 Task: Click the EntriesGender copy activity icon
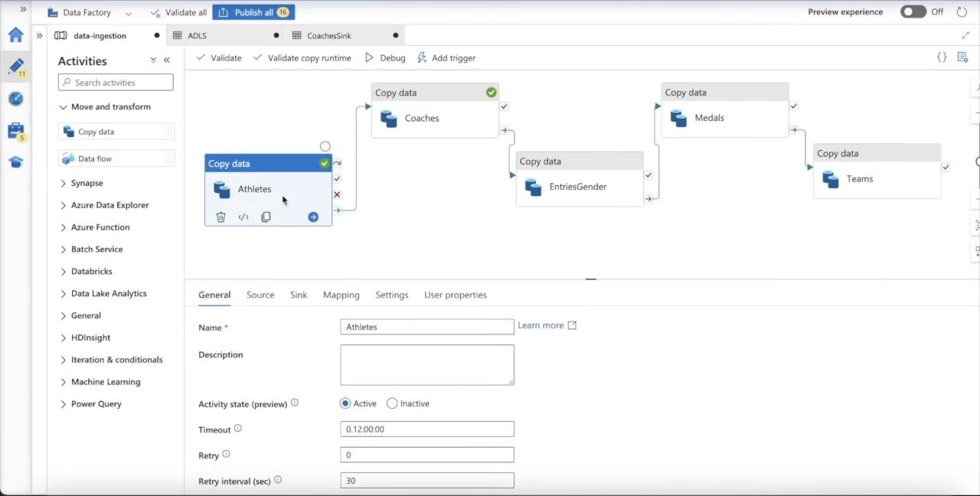(534, 187)
